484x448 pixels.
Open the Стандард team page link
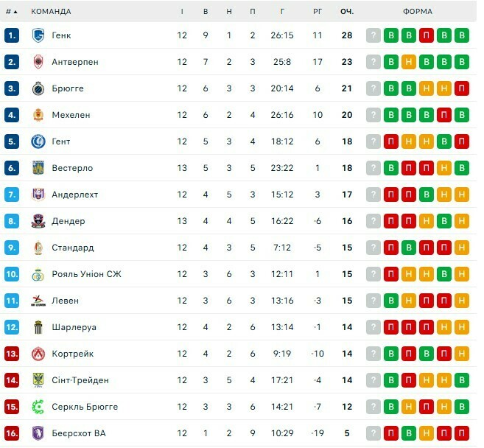pyautogui.click(x=73, y=248)
